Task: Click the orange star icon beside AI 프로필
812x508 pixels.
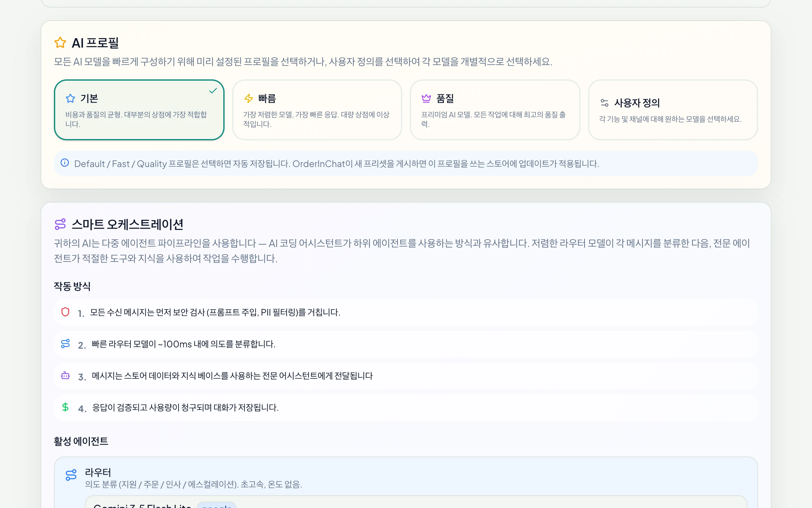Action: point(60,43)
